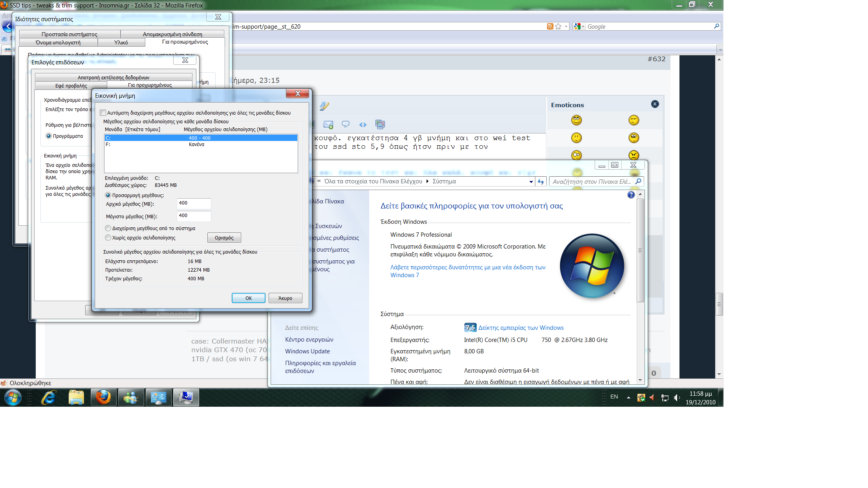Refresh the Control Panel address bar

pos(541,181)
